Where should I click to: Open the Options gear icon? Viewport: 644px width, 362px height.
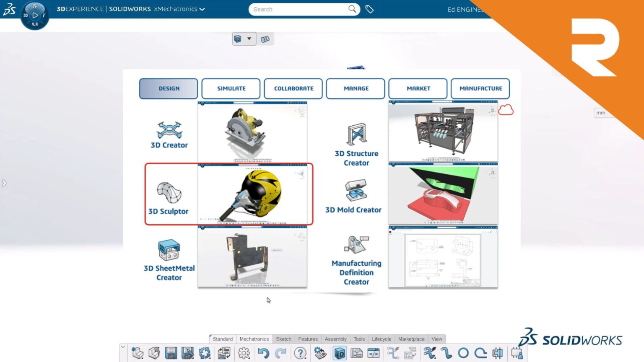click(244, 353)
